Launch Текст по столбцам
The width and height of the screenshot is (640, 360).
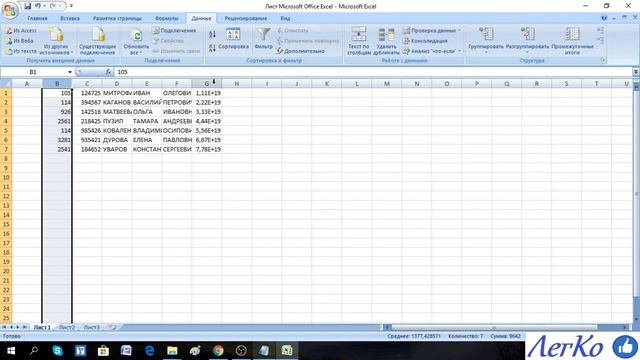point(359,41)
